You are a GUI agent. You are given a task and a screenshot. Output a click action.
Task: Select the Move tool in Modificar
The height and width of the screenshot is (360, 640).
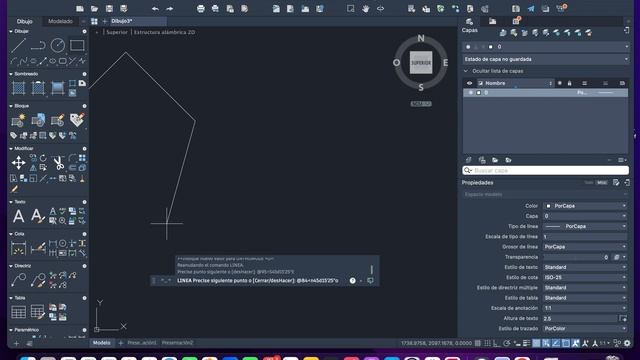18,163
